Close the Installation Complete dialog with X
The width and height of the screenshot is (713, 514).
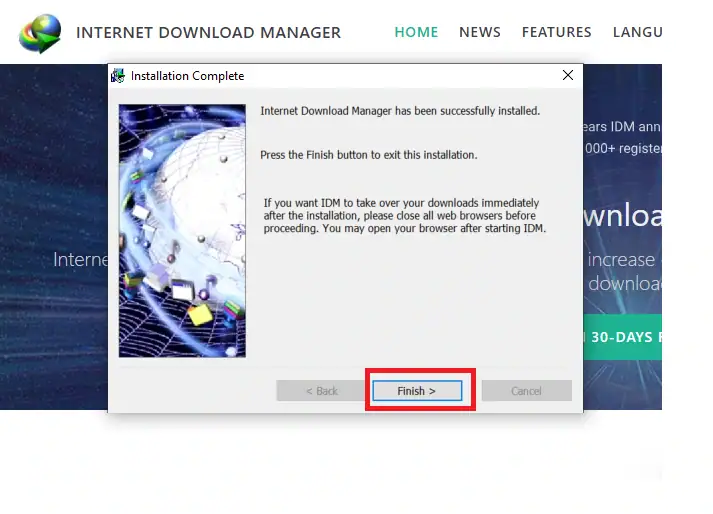(x=568, y=76)
